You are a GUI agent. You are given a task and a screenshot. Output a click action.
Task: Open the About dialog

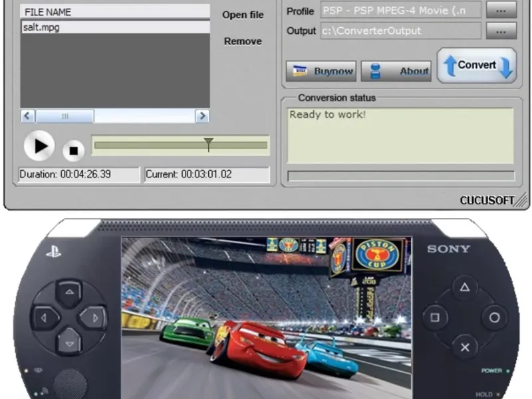point(396,71)
